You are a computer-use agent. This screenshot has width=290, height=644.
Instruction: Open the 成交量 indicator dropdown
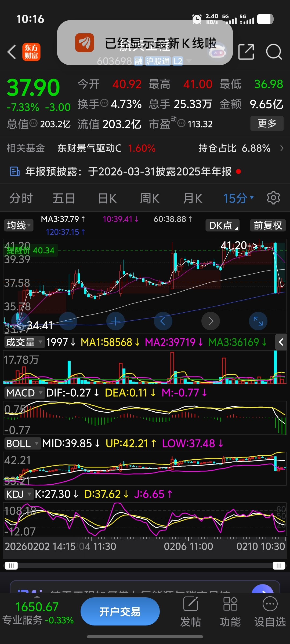pos(24,342)
